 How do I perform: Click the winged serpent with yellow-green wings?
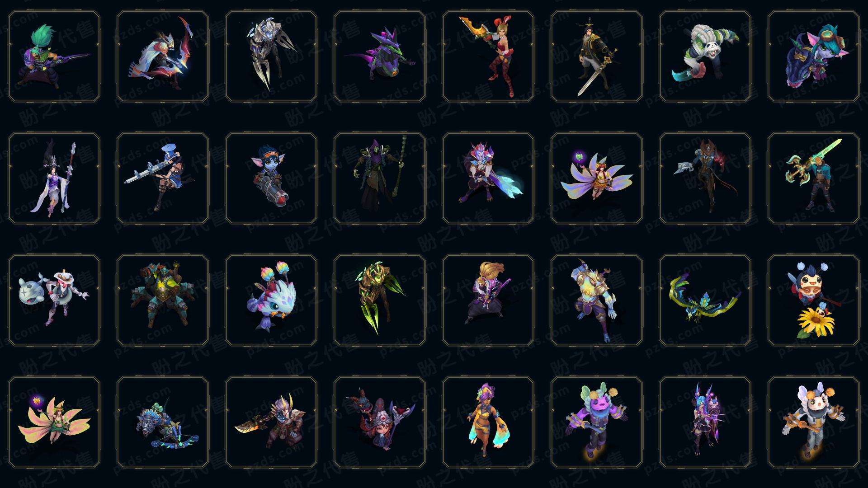point(705,300)
